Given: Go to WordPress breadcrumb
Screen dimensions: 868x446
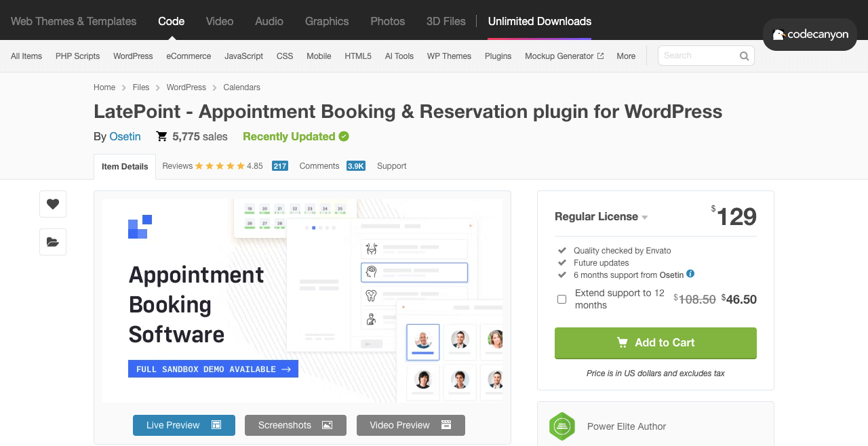Looking at the screenshot, I should 186,87.
